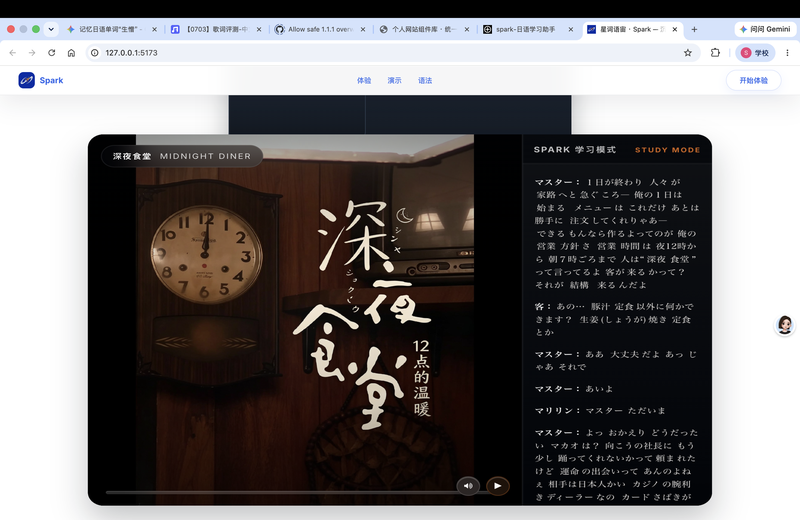The width and height of the screenshot is (800, 520).
Task: View site information icon in address bar
Action: (x=95, y=53)
